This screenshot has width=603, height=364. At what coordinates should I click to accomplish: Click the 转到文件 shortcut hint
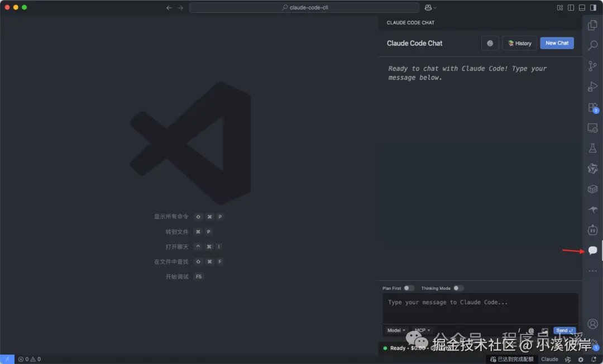(x=177, y=232)
